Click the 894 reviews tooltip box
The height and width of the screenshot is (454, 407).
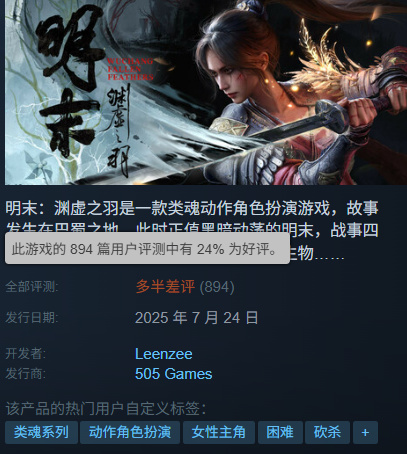click(x=147, y=248)
